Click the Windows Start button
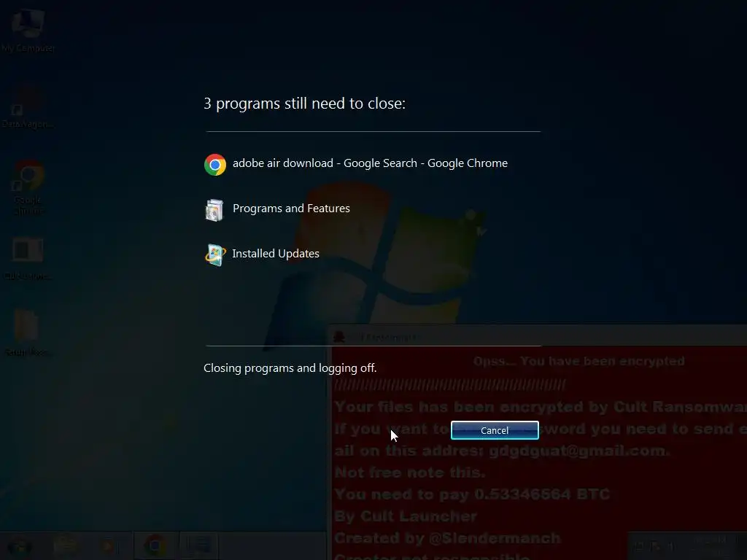This screenshot has width=747, height=560. 20,545
